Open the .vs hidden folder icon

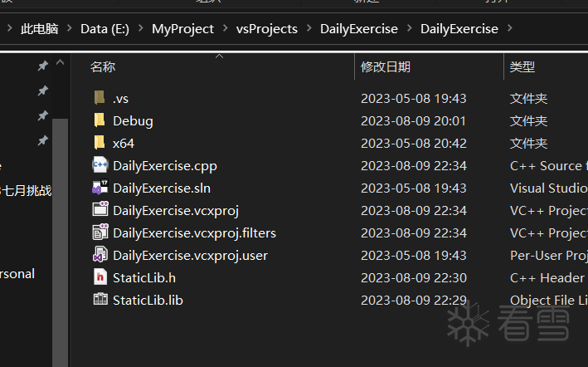(x=100, y=98)
